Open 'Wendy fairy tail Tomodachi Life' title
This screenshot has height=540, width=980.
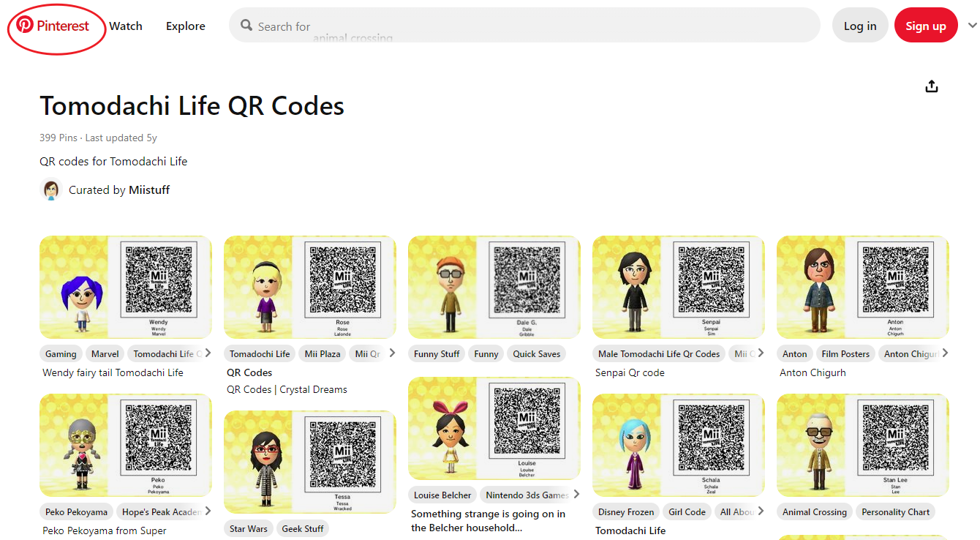tap(113, 372)
